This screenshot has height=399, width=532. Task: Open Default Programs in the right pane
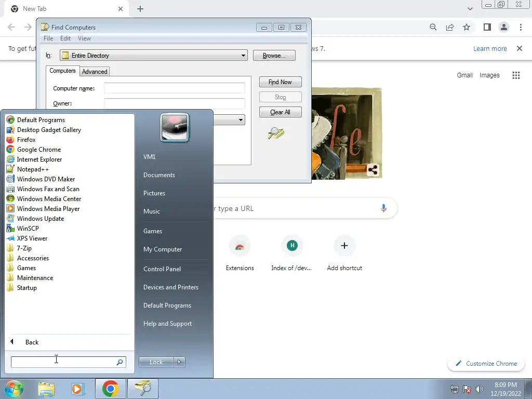tap(167, 305)
